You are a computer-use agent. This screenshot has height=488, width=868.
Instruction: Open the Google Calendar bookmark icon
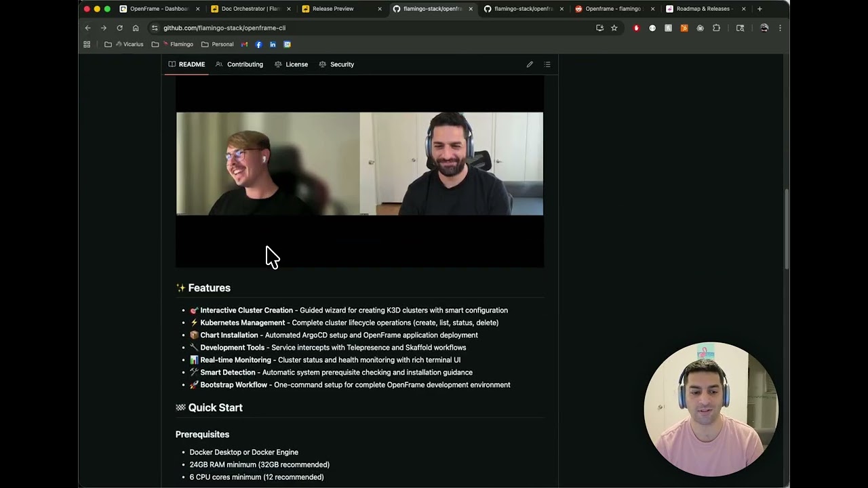coord(288,44)
